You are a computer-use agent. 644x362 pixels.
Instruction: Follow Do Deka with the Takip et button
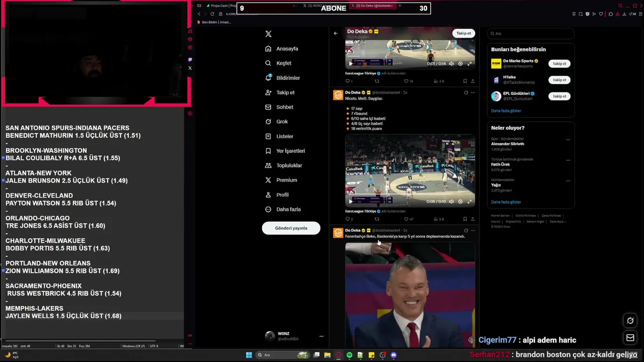463,33
